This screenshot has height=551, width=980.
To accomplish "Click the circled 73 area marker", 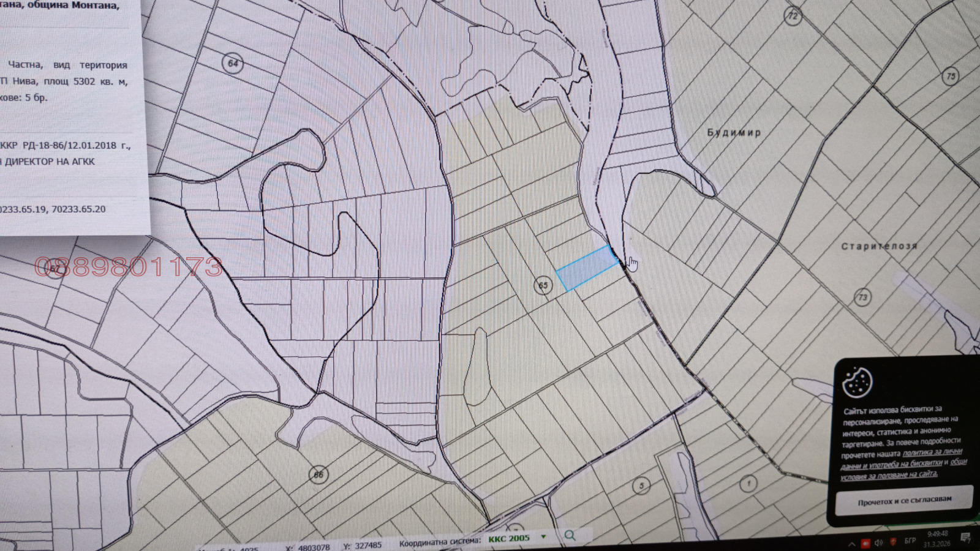I will (x=862, y=298).
